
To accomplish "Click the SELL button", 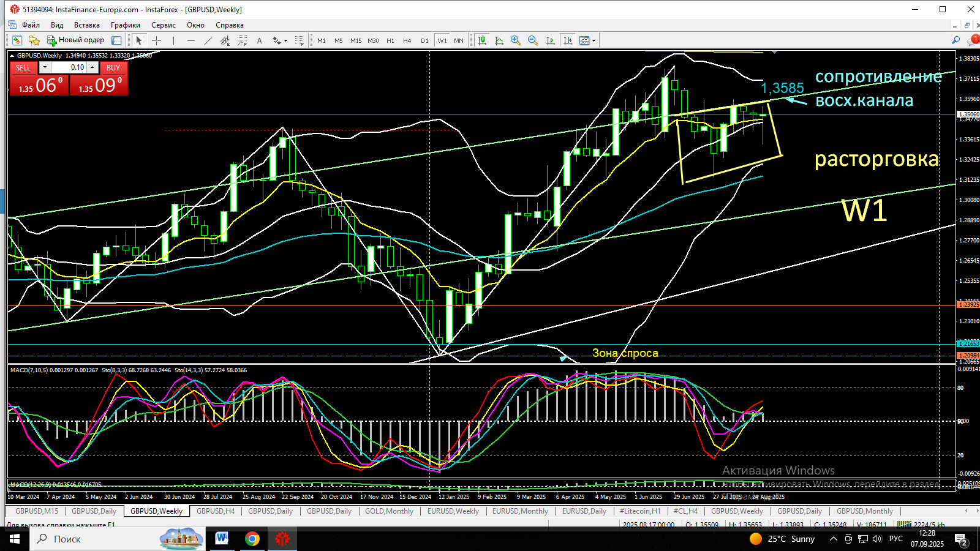I will point(23,67).
